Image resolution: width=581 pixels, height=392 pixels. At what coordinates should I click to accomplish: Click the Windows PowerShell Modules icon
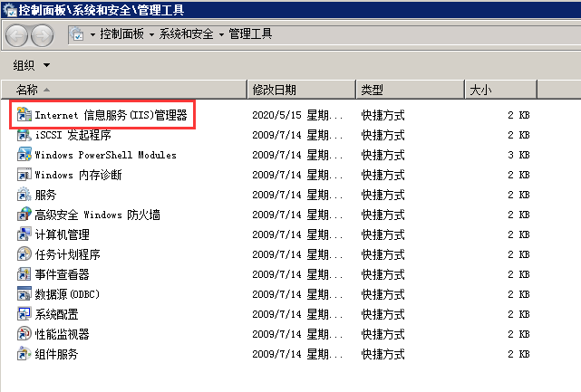tap(24, 155)
